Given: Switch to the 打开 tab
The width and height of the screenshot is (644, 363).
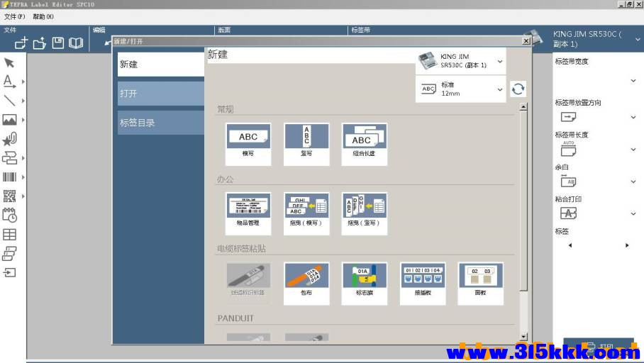Looking at the screenshot, I should pyautogui.click(x=161, y=94).
